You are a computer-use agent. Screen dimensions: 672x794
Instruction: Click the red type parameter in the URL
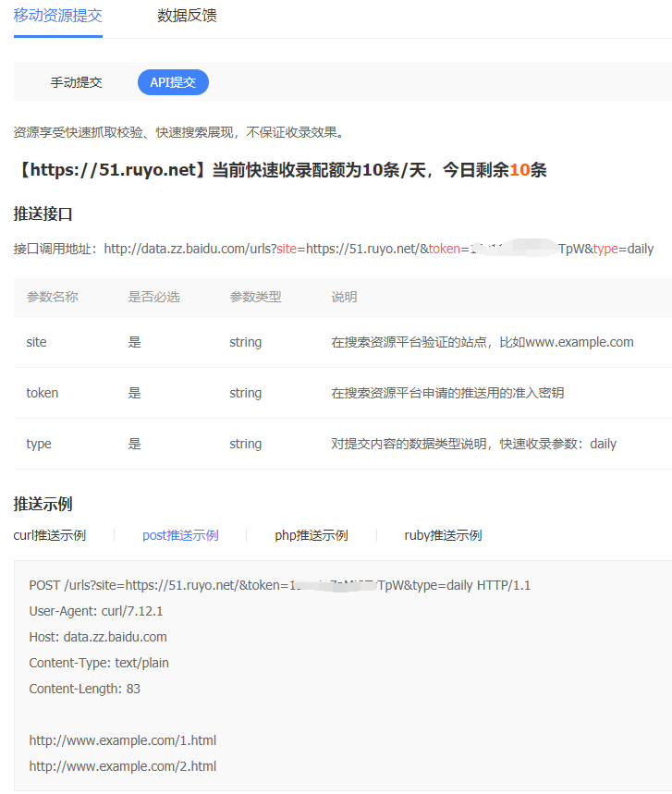tap(605, 250)
